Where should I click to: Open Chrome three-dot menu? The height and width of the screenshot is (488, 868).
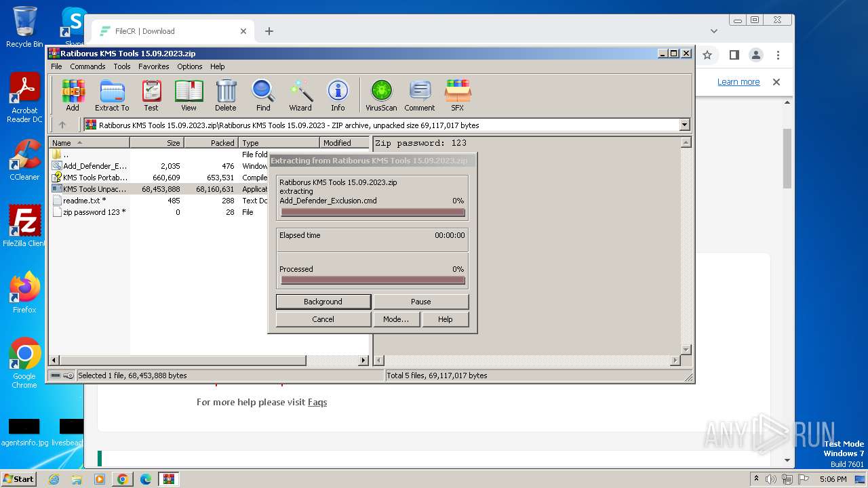click(778, 55)
